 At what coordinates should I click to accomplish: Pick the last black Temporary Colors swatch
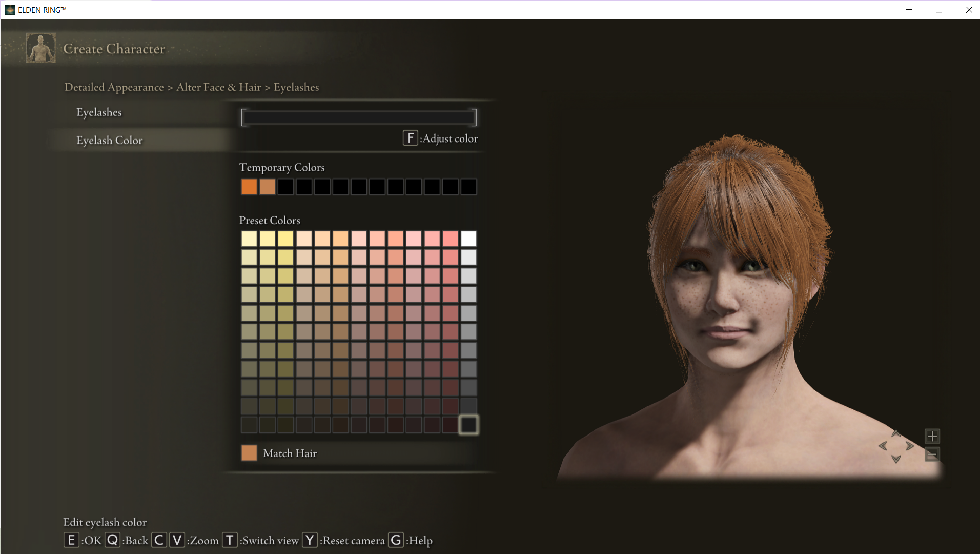click(468, 187)
